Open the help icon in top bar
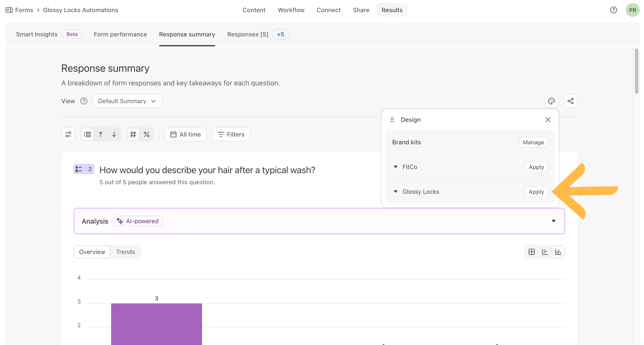The height and width of the screenshot is (345, 644). pos(613,10)
